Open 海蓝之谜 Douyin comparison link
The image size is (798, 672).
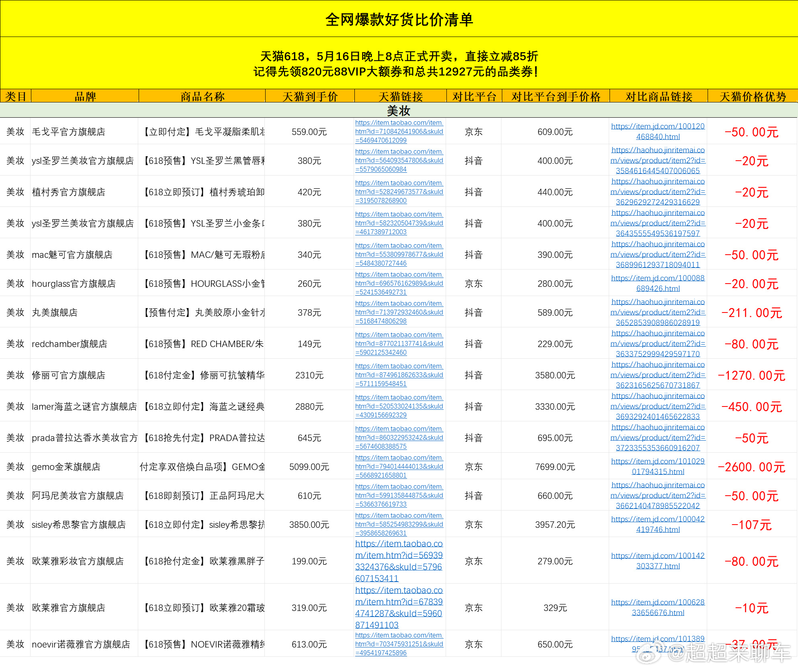(658, 406)
